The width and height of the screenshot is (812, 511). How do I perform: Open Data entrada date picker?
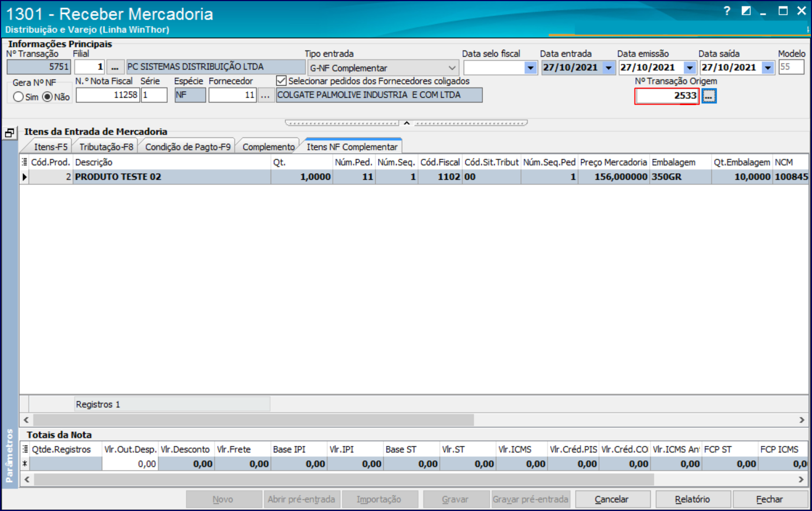click(608, 68)
